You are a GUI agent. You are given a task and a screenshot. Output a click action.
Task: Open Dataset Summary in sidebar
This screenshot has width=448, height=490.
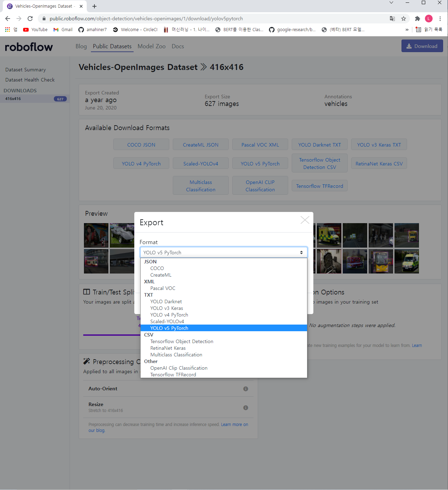26,70
